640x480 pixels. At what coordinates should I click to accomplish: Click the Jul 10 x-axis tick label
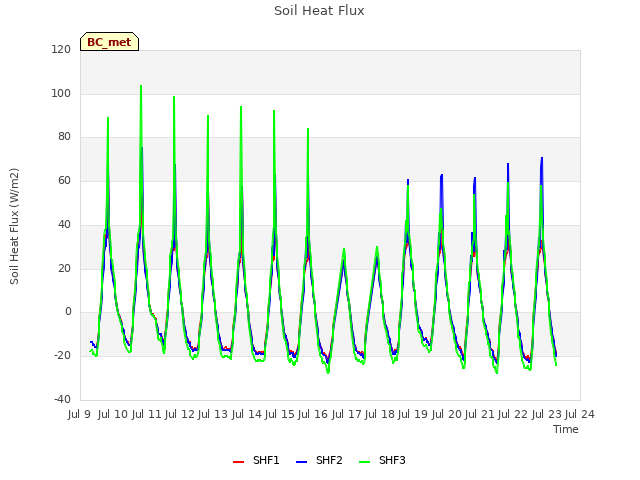[113, 414]
